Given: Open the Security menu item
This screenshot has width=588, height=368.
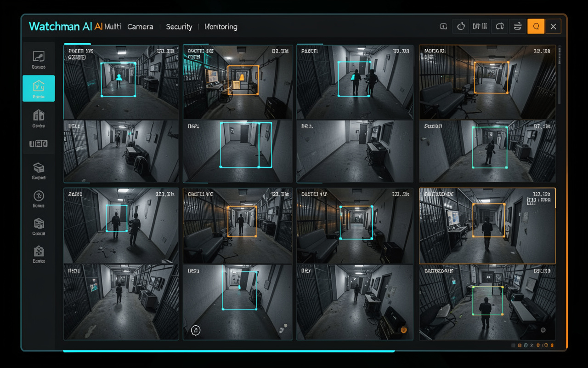Looking at the screenshot, I should tap(179, 27).
